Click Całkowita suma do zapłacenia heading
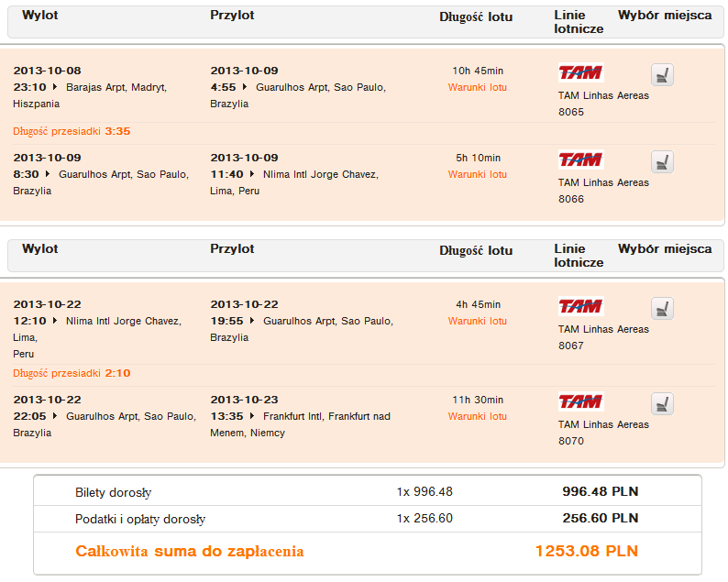Image resolution: width=728 pixels, height=582 pixels. click(189, 552)
